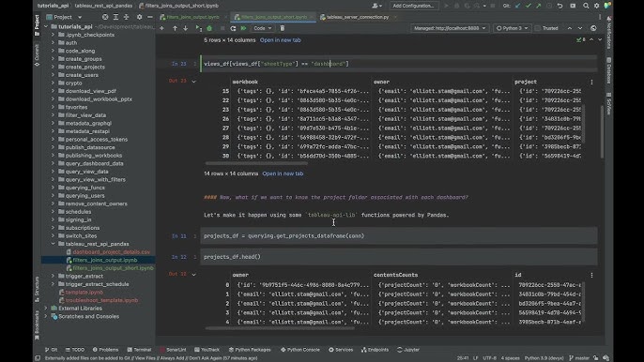Move the cell up with arrow icon
Viewport: 644px width, 362px height.
175,28
